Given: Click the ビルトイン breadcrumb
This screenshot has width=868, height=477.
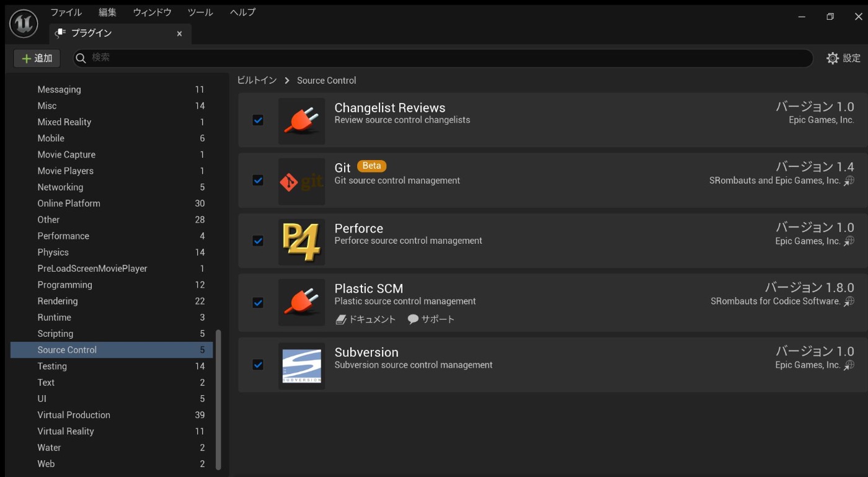Looking at the screenshot, I should pos(257,81).
